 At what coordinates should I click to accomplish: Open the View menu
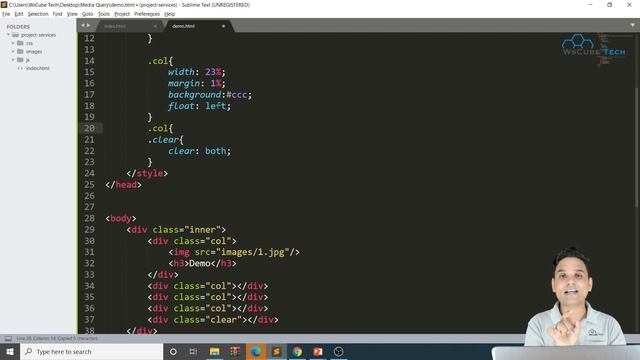pyautogui.click(x=72, y=14)
